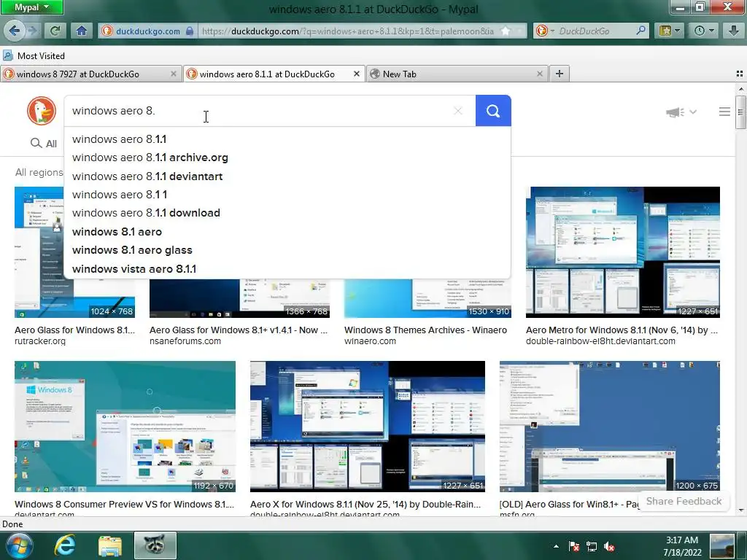Image resolution: width=747 pixels, height=560 pixels.
Task: Open the megaphone announcements icon
Action: click(x=675, y=112)
